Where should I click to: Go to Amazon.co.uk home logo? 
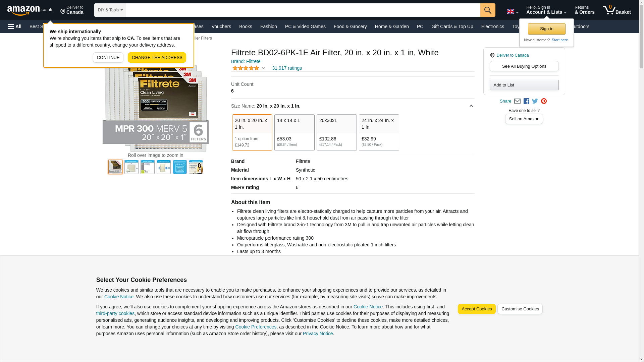click(30, 10)
